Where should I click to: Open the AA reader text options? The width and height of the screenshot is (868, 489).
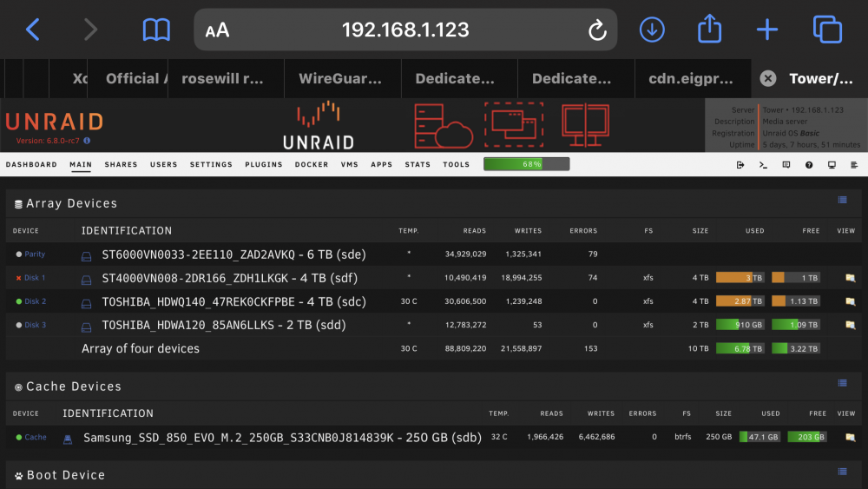(217, 30)
